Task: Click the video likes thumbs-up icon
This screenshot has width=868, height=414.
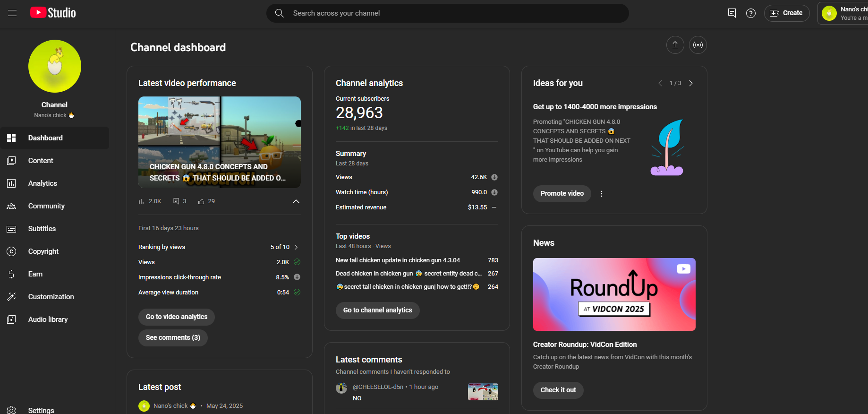Action: [201, 201]
